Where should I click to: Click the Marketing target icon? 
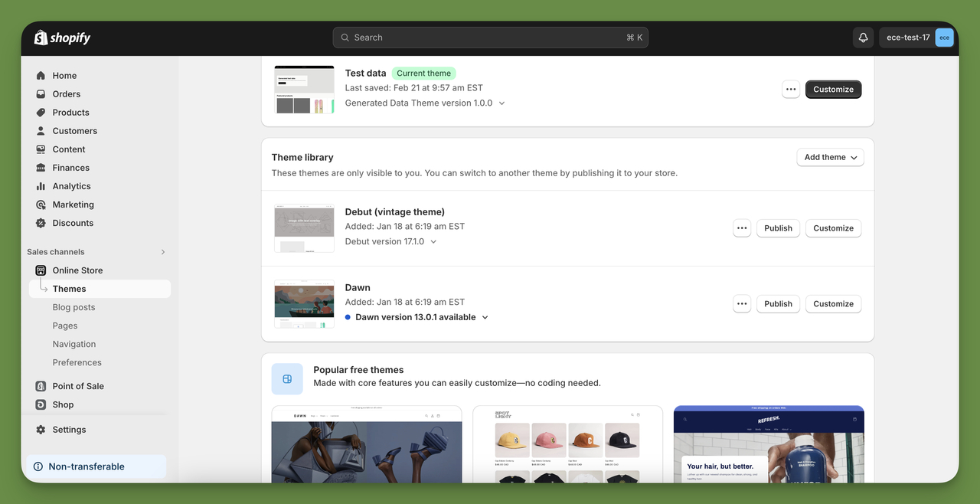tap(41, 205)
